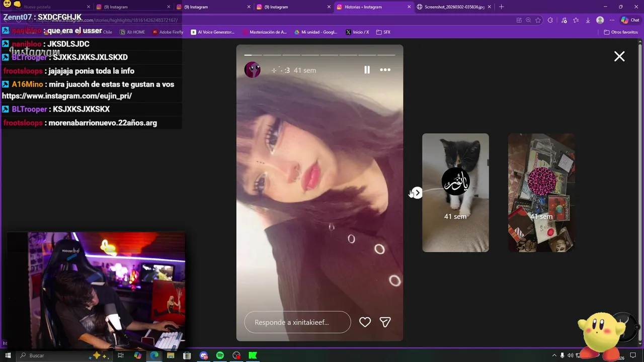The width and height of the screenshot is (644, 362).
Task: Go to next story with arrow button
Action: pos(417,193)
